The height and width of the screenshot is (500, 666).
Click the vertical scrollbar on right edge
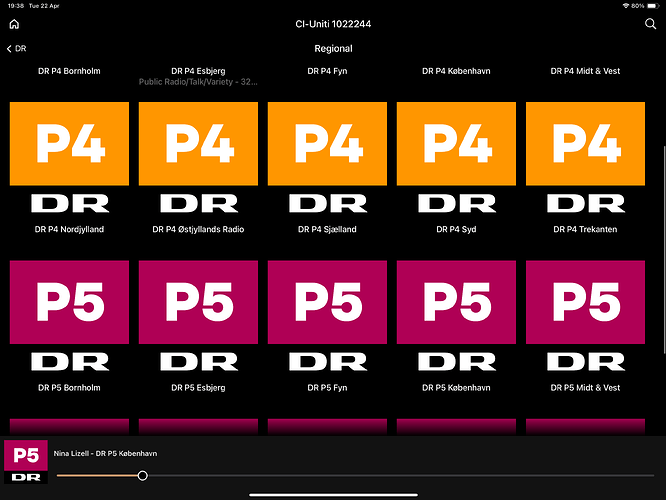662,200
